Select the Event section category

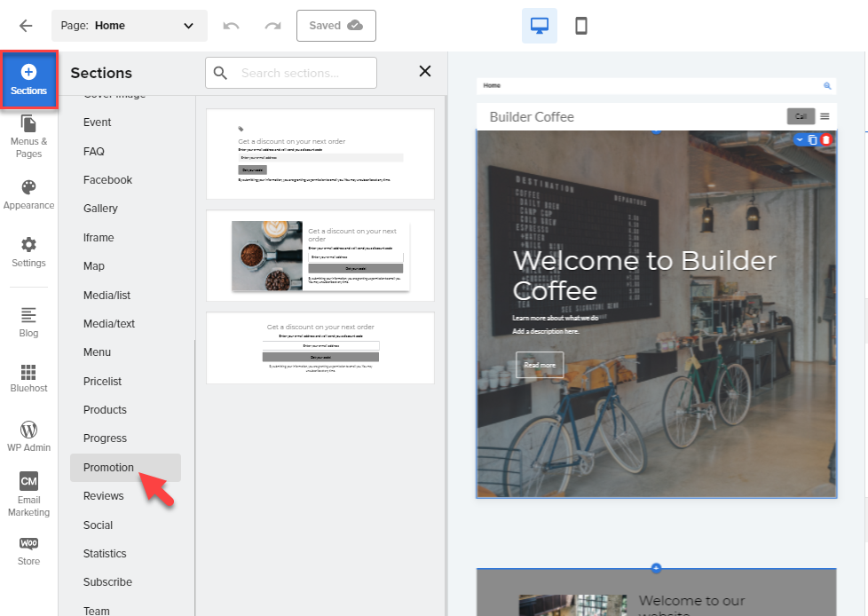click(x=98, y=122)
